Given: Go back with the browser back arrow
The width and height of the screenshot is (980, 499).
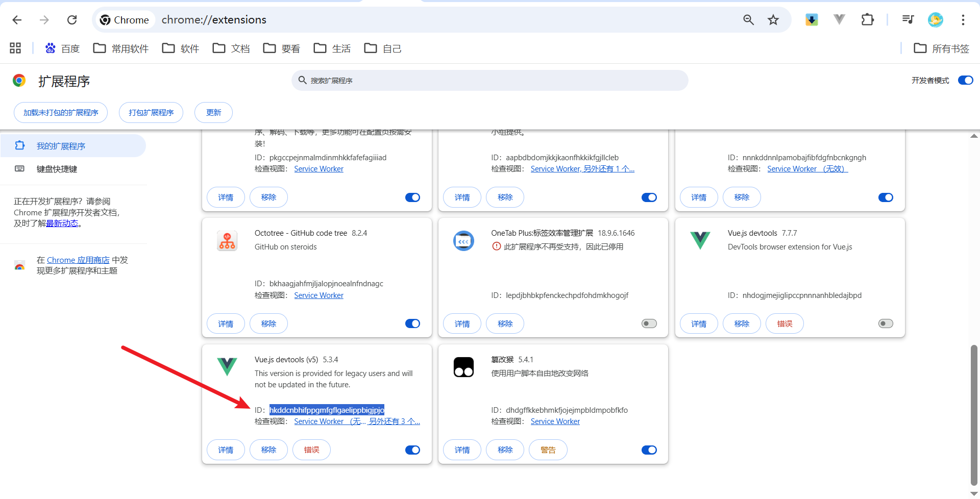Looking at the screenshot, I should click(17, 20).
